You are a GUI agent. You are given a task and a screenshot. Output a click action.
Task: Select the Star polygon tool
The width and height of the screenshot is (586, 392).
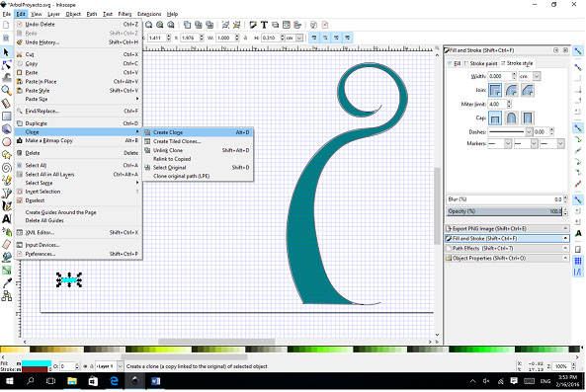pyautogui.click(x=6, y=155)
